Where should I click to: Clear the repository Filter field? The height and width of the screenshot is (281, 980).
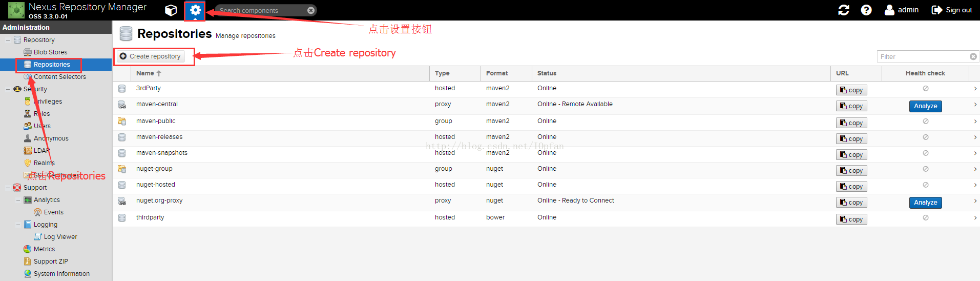tap(973, 57)
